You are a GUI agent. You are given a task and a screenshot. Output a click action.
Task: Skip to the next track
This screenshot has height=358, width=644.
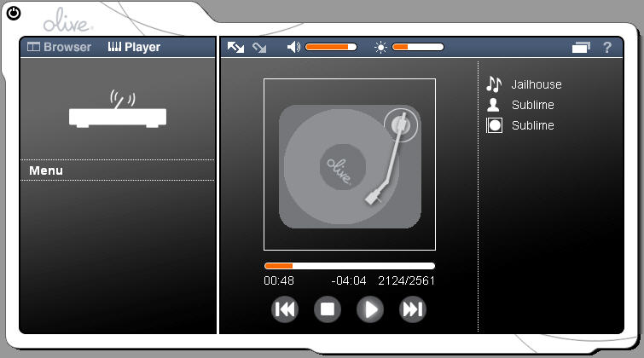(413, 309)
